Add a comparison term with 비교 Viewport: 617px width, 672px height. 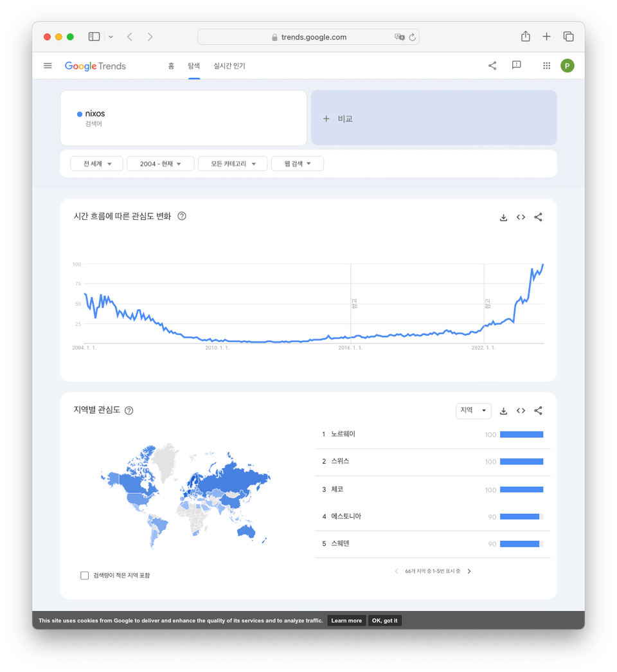pyautogui.click(x=434, y=118)
